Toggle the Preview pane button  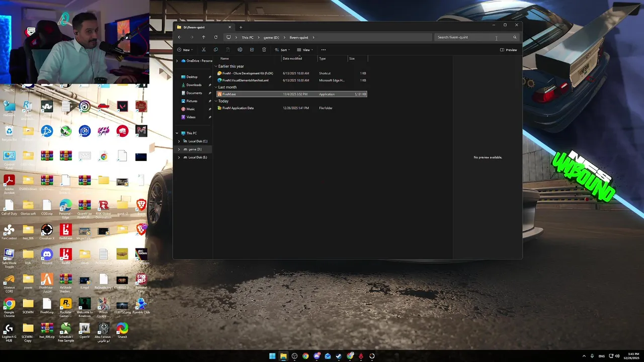pyautogui.click(x=508, y=50)
